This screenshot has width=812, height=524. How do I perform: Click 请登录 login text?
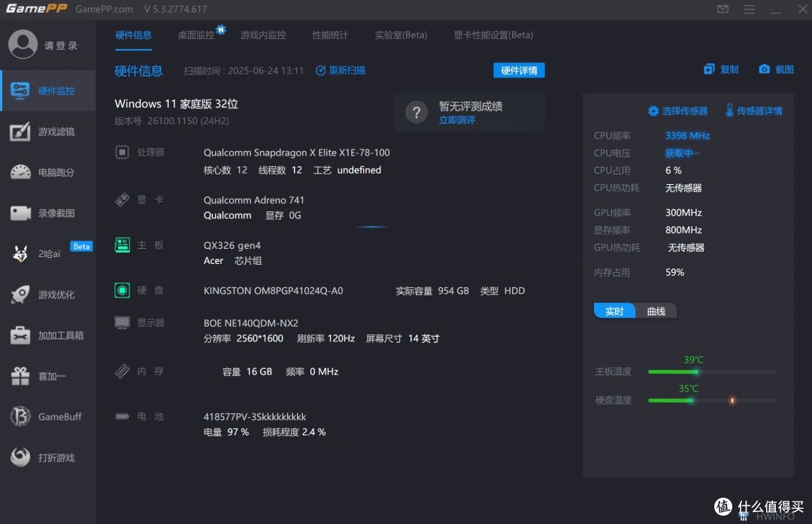[61, 46]
